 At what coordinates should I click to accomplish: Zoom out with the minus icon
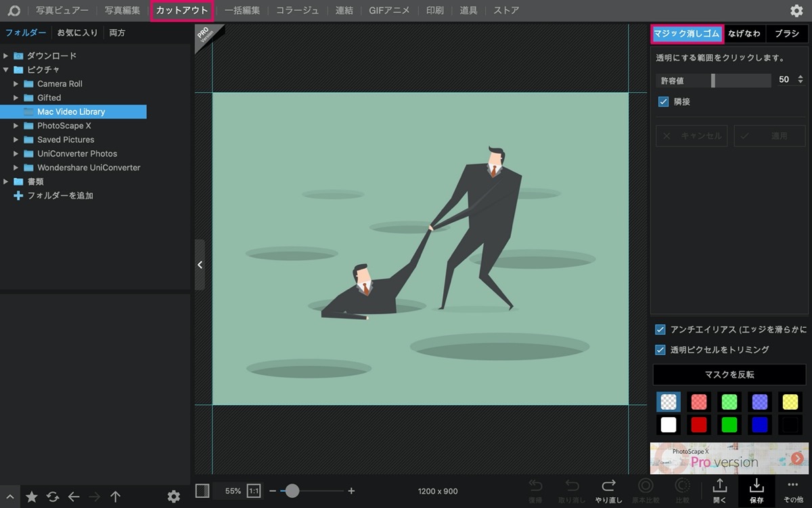pyautogui.click(x=273, y=491)
